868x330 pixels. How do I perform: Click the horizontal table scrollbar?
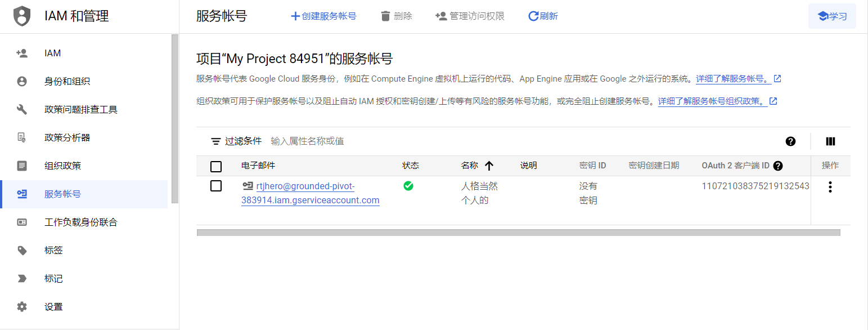[518, 232]
